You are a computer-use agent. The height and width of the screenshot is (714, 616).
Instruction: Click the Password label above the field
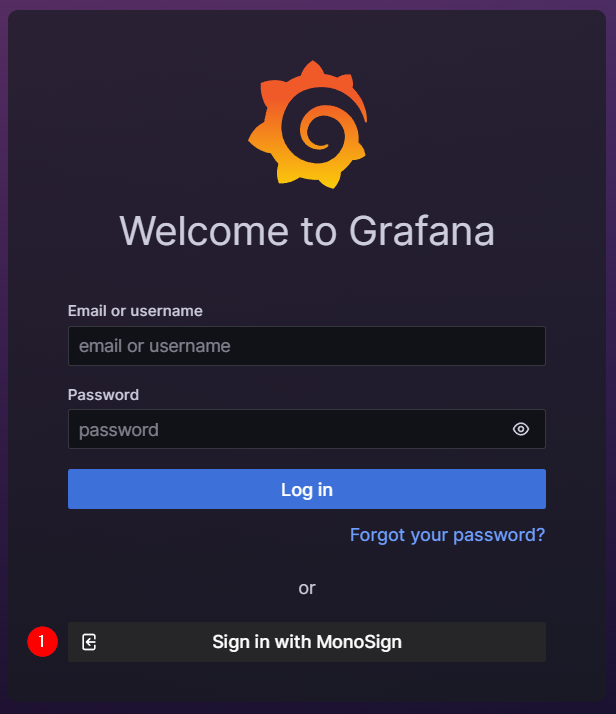coord(103,395)
